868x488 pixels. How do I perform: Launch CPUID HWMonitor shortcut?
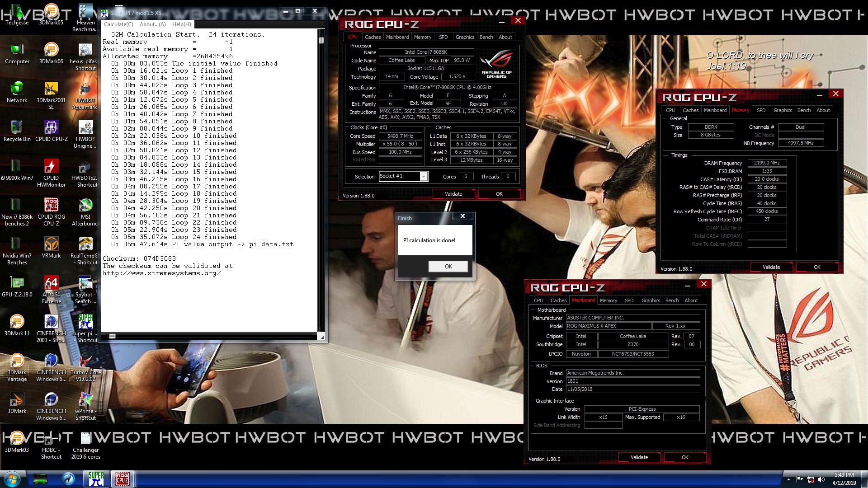[x=51, y=174]
